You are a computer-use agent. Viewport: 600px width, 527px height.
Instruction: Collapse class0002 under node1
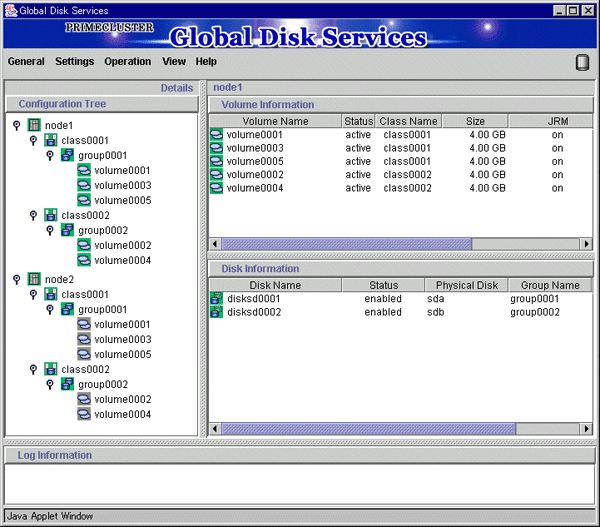(33, 215)
